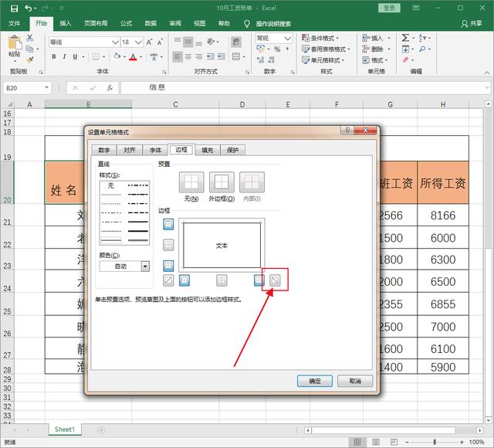This screenshot has height=448, width=494.
Task: Toggle the inside vertical border button
Action: tap(222, 280)
